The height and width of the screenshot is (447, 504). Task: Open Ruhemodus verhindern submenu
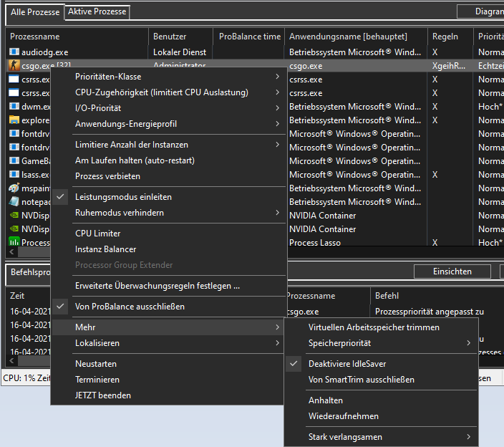point(169,213)
